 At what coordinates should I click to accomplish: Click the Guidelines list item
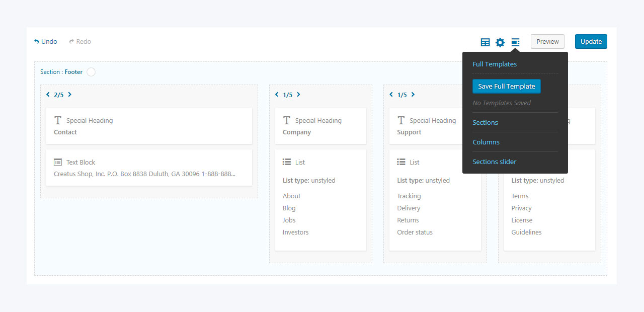[527, 232]
